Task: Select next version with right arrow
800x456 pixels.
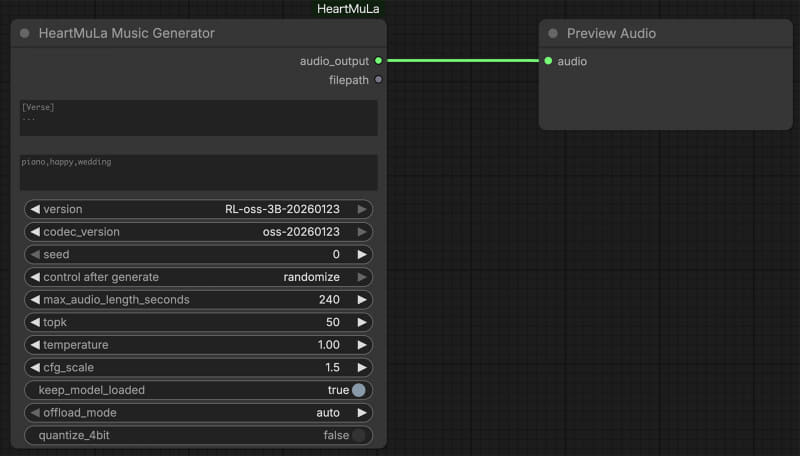Action: (x=362, y=209)
